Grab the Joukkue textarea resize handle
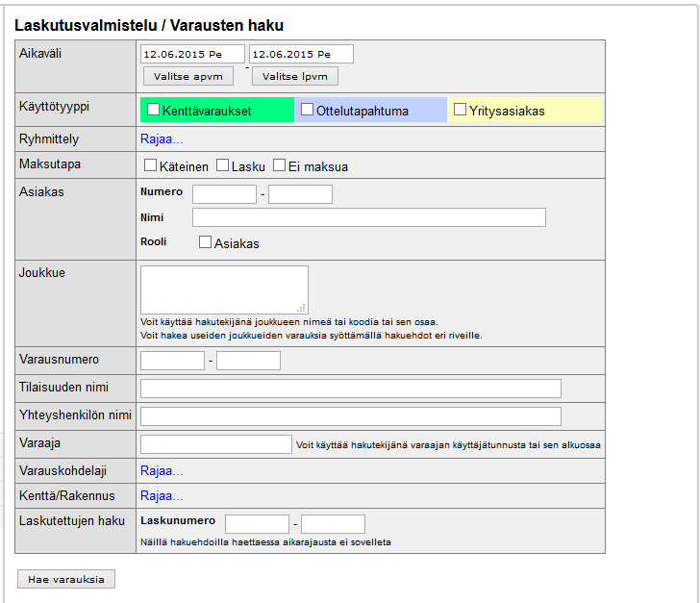Screen dimensions: 700x603 pos(302,308)
